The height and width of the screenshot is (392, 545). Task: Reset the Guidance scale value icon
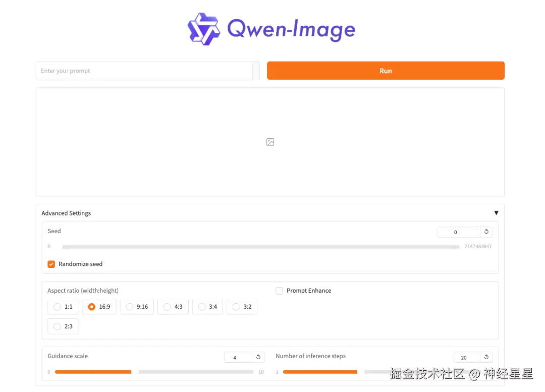(x=258, y=357)
